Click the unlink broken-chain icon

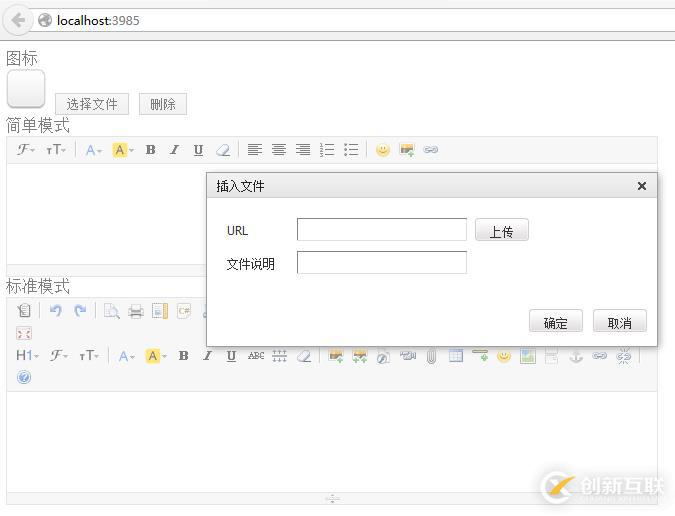tap(624, 355)
